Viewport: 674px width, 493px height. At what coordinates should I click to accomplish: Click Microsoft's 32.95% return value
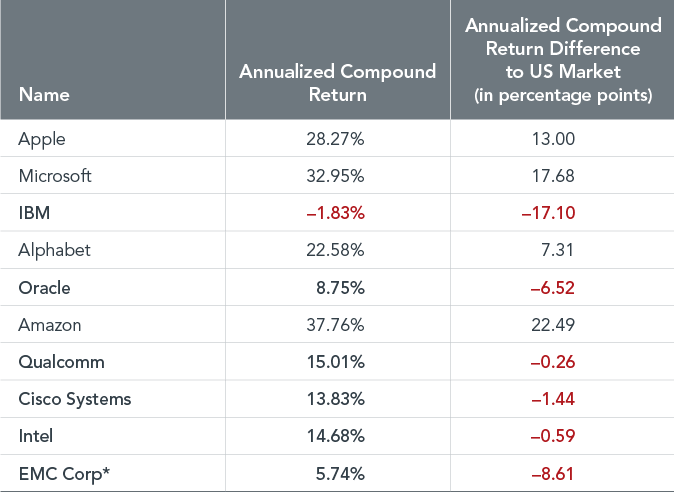point(335,176)
